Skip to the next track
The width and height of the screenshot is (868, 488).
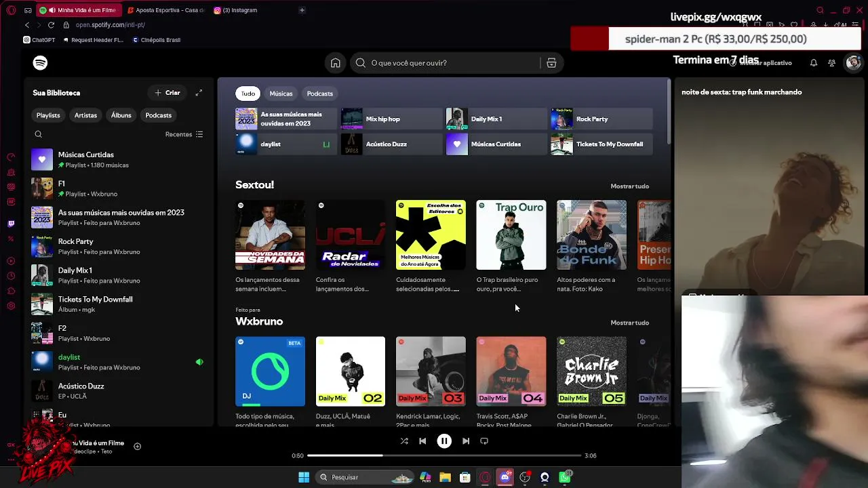point(466,441)
